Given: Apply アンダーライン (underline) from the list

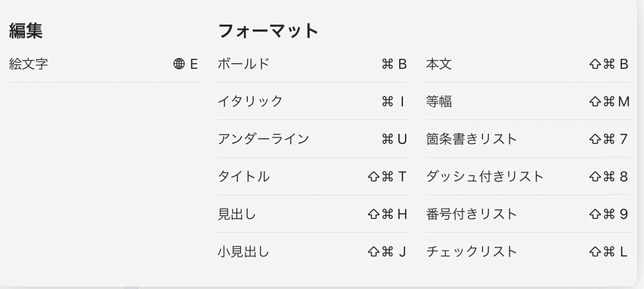Looking at the screenshot, I should pos(263,139).
